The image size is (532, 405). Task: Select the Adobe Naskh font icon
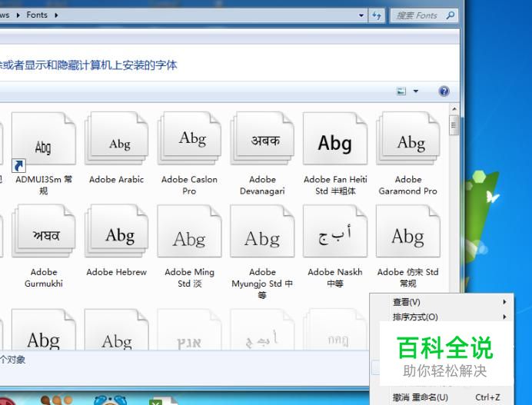335,231
